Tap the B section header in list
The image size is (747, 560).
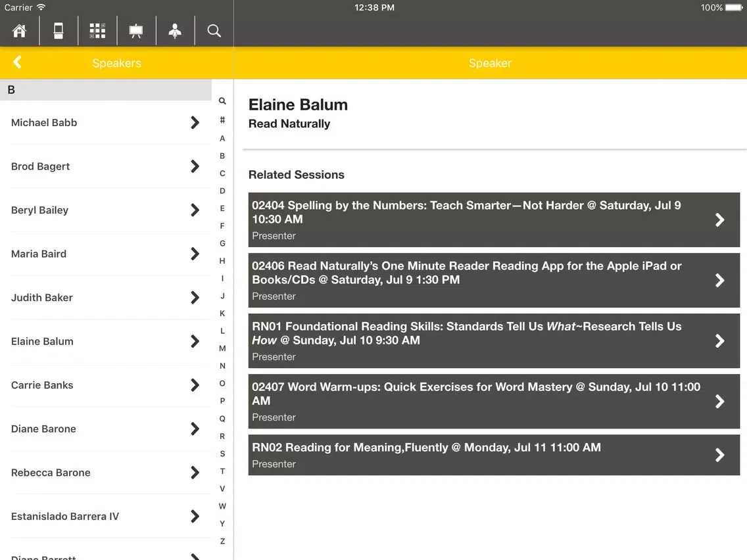[106, 89]
